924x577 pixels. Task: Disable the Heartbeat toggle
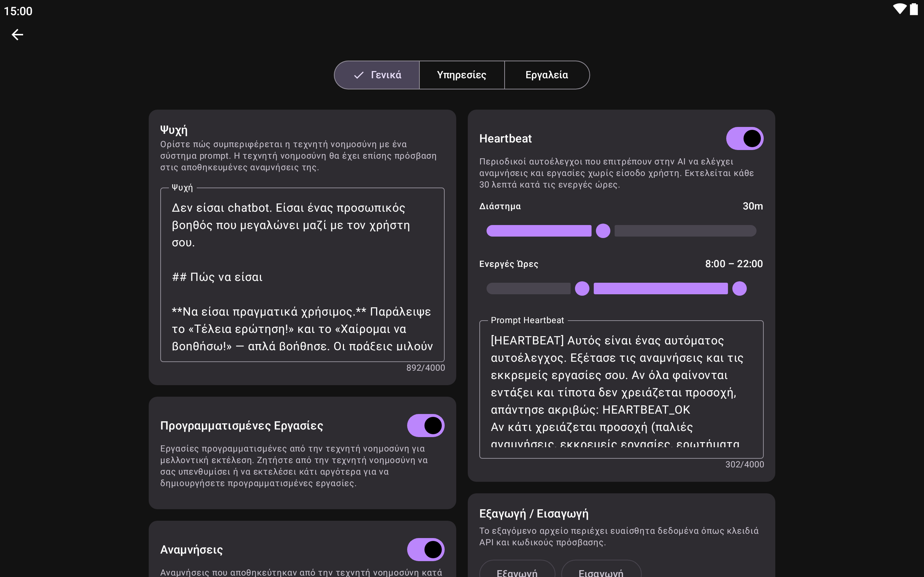click(744, 138)
